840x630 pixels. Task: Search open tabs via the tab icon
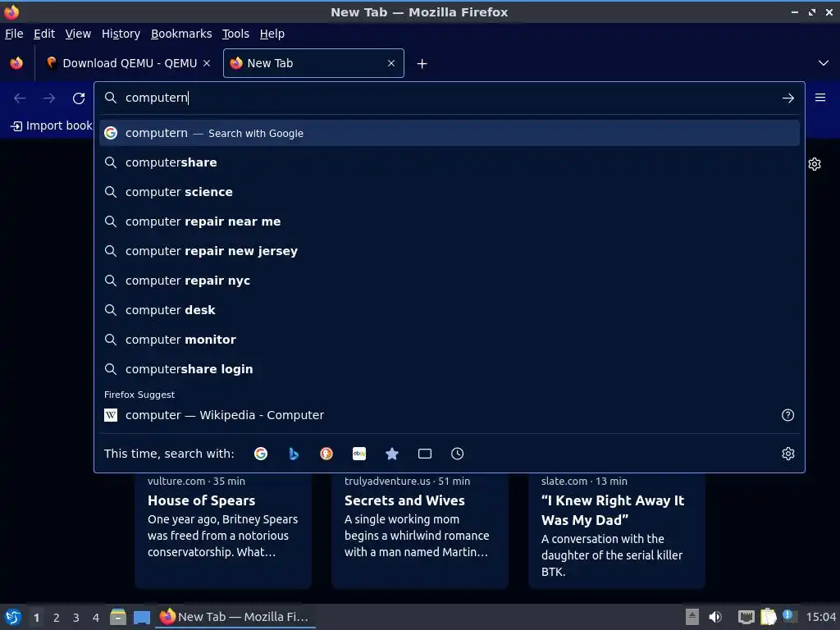(x=424, y=454)
